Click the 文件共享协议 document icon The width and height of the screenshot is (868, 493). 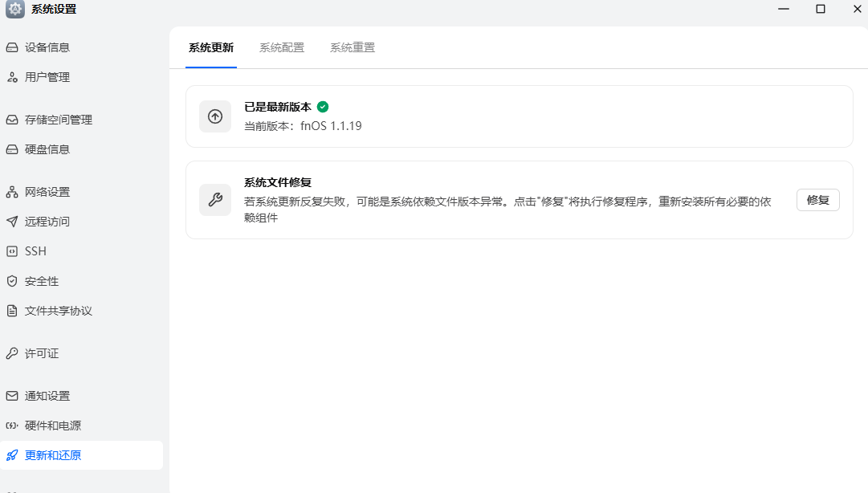[x=12, y=311]
